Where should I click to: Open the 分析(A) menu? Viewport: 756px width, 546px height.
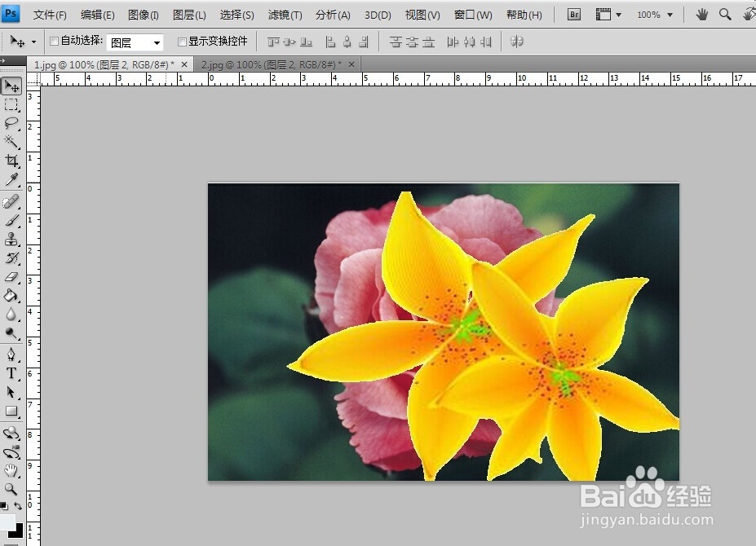[x=333, y=15]
